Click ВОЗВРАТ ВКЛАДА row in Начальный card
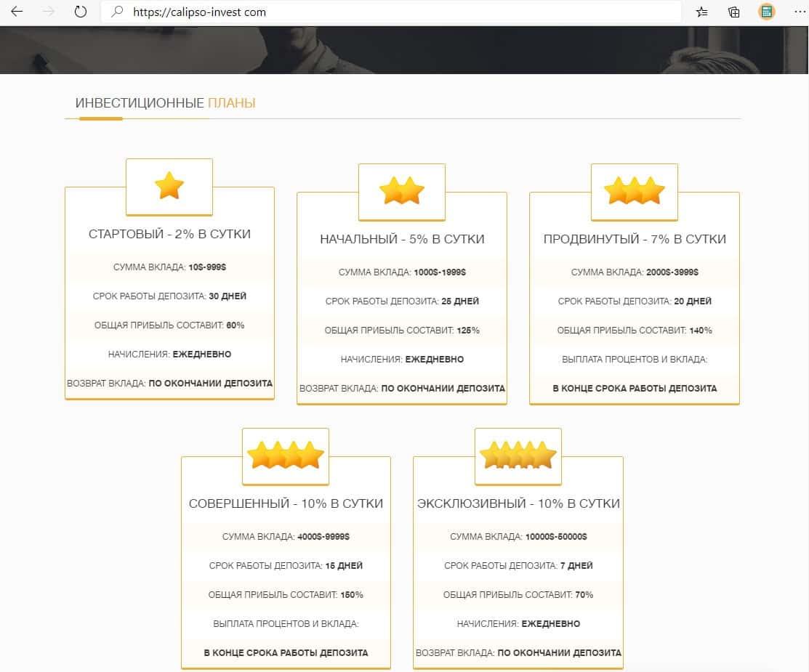809x672 pixels. (402, 389)
